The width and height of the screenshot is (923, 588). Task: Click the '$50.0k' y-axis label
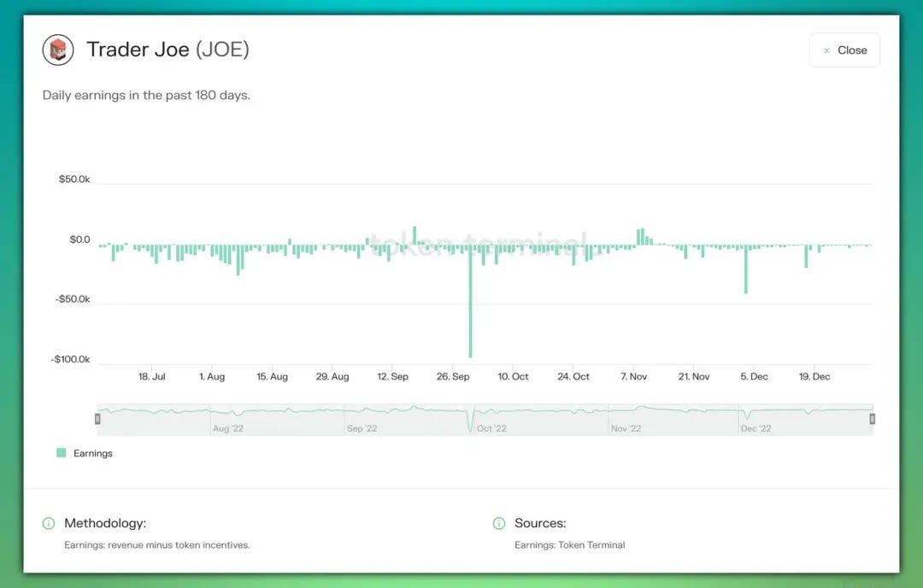pyautogui.click(x=74, y=179)
